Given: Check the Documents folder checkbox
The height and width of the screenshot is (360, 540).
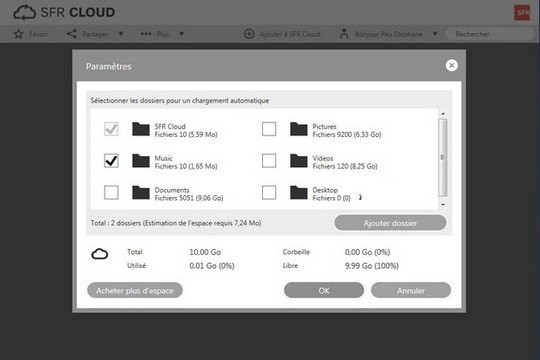Looking at the screenshot, I should tap(111, 193).
